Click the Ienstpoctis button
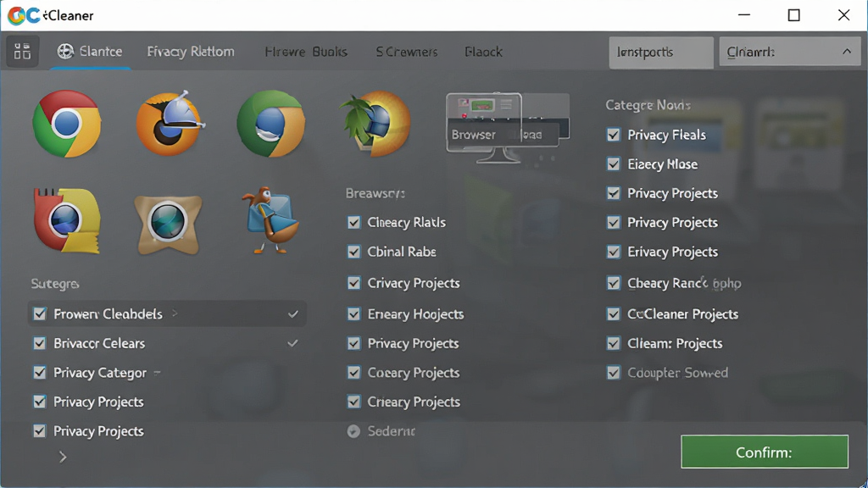Screen dimensions: 868x488 pyautogui.click(x=661, y=53)
